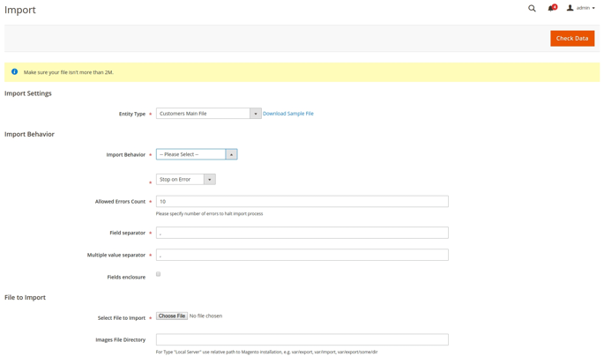This screenshot has height=364, width=604.
Task: Click the red notification count badge
Action: pos(555,6)
